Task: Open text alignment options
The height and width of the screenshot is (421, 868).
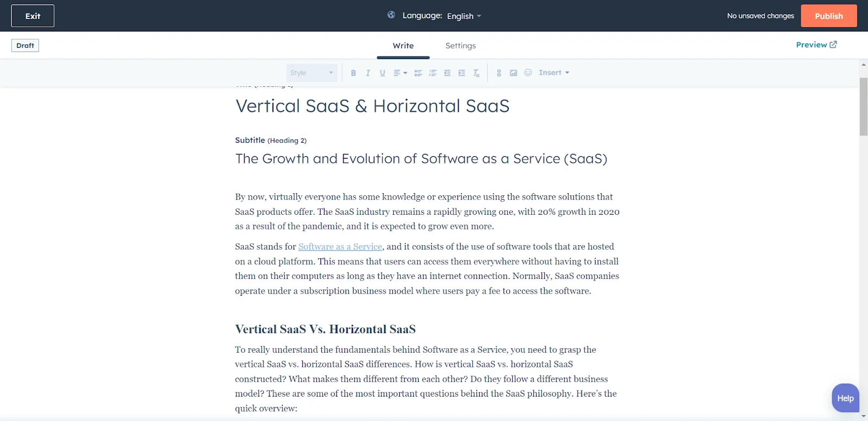Action: (400, 73)
